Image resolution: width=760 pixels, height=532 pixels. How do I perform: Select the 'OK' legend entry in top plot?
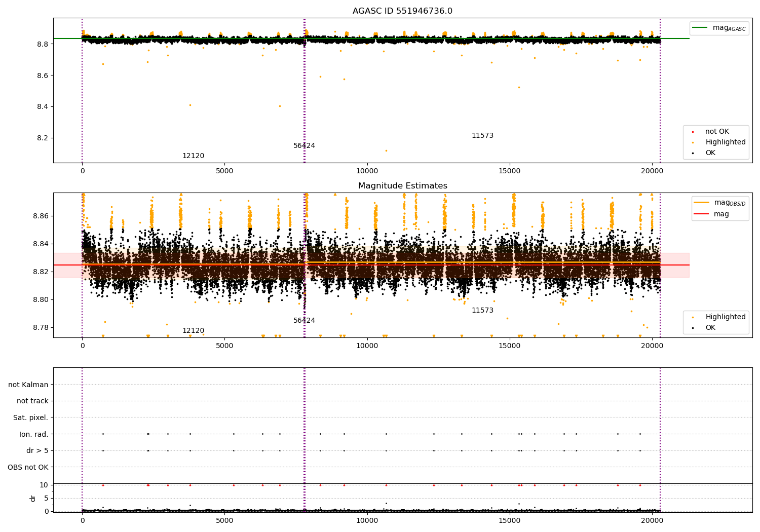point(710,153)
